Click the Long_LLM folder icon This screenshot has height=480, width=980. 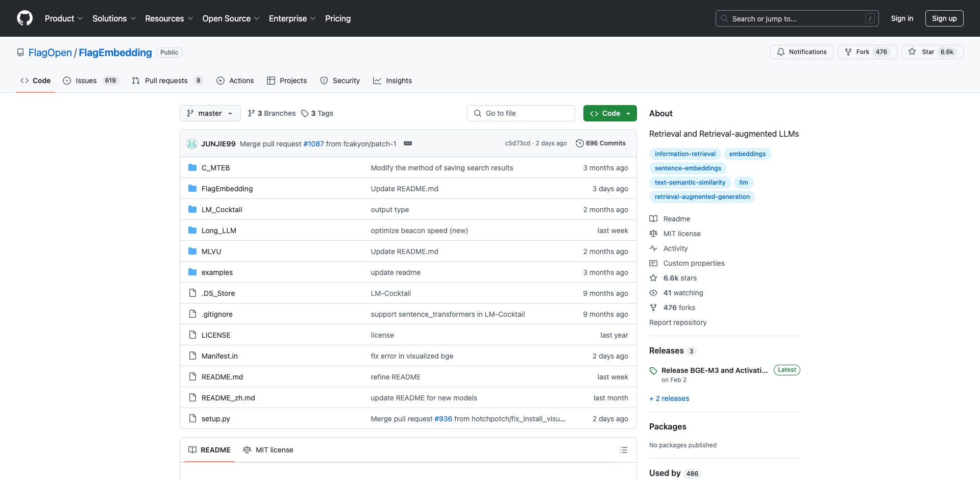tap(192, 230)
